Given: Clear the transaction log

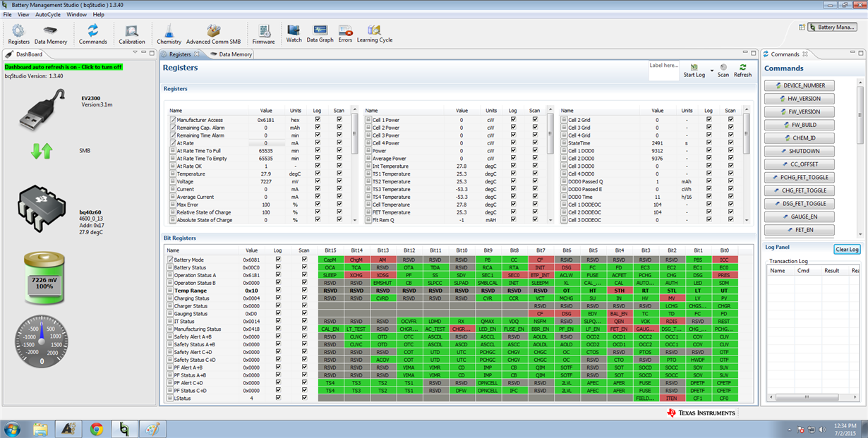Looking at the screenshot, I should click(847, 249).
